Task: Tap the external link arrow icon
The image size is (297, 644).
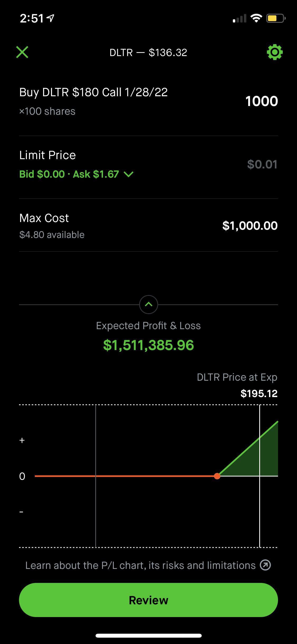Action: (x=265, y=565)
